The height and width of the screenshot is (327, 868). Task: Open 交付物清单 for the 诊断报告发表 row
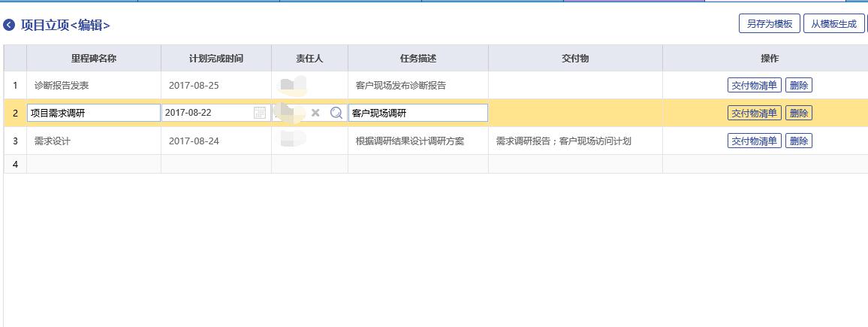[754, 85]
